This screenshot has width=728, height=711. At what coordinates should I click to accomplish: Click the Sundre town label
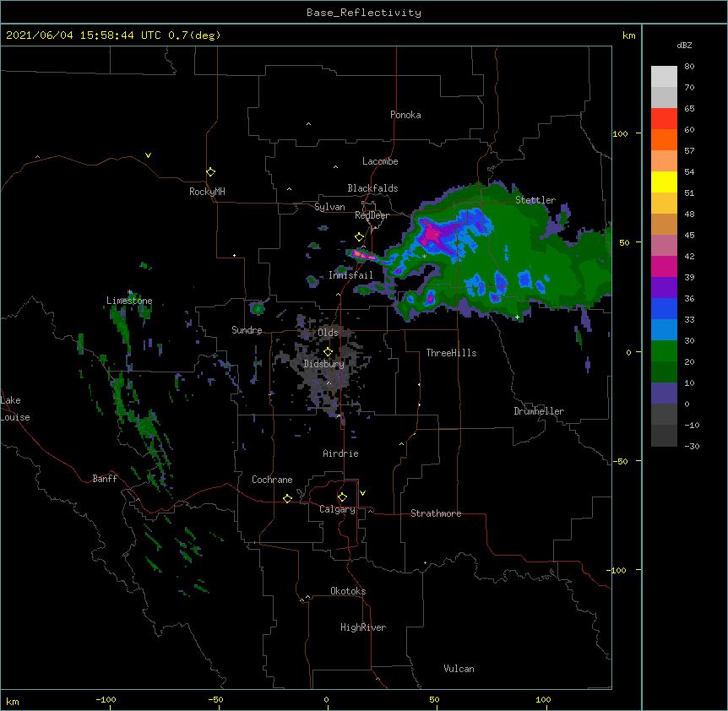(x=247, y=330)
